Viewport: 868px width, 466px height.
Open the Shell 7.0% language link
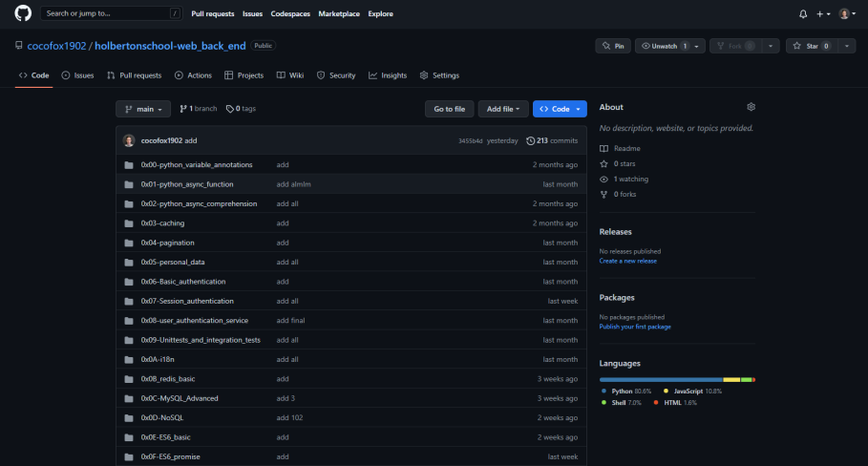[621, 403]
